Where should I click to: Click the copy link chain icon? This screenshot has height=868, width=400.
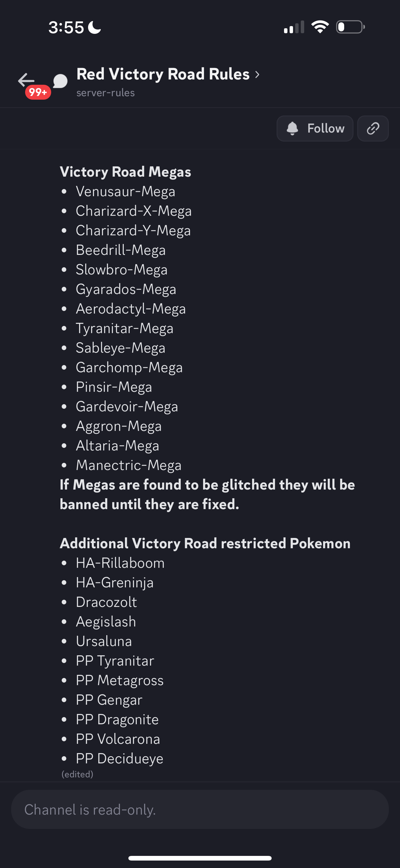click(x=373, y=129)
